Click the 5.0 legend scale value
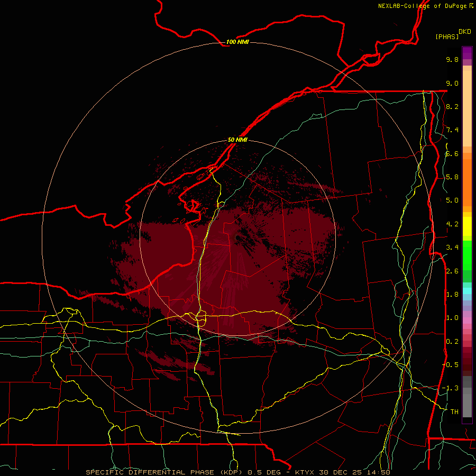Image resolution: width=476 pixels, height=476 pixels. pos(452,200)
